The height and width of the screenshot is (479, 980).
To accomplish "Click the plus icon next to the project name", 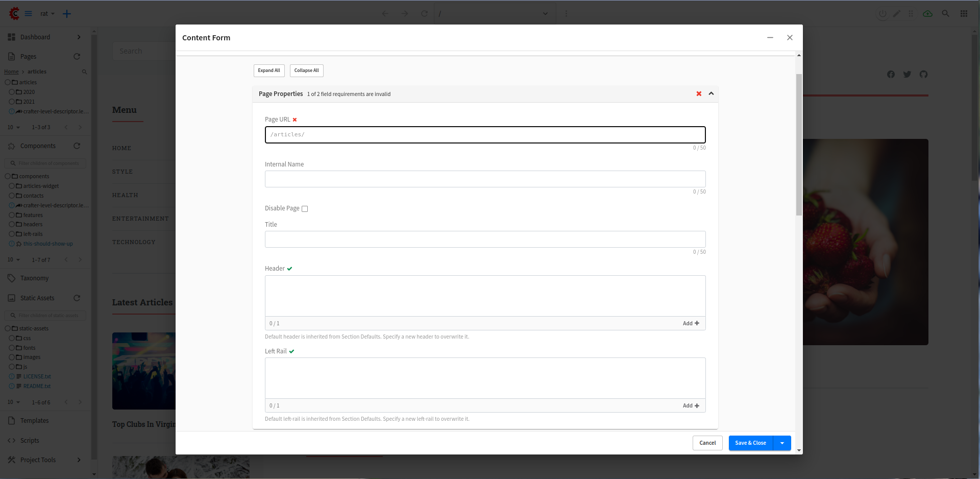I will [x=67, y=14].
